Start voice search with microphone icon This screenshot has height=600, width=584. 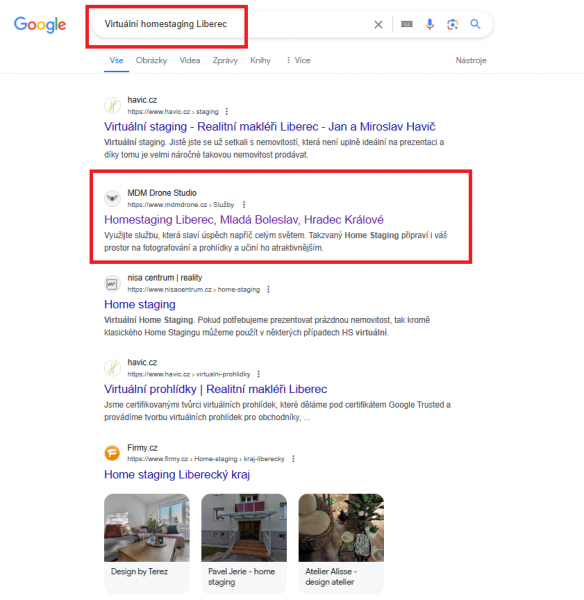(x=430, y=24)
